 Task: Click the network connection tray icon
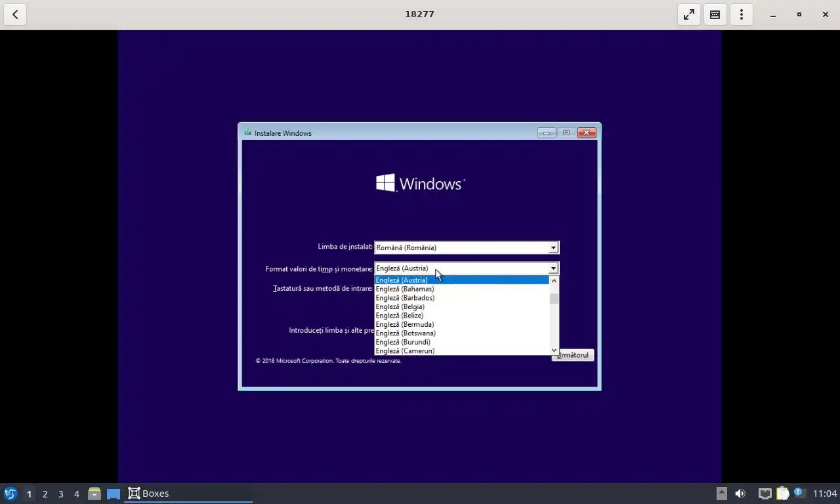coord(765,493)
